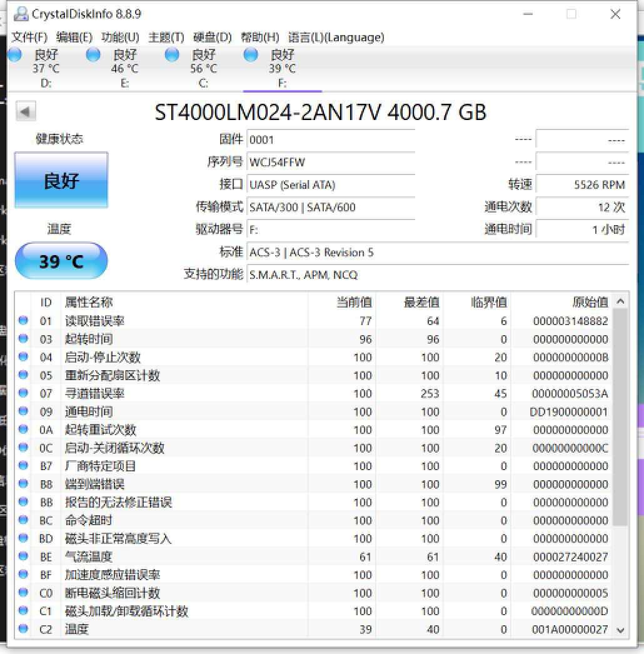This screenshot has width=644, height=654.
Task: Click the D: drive health indicator icon
Action: [14, 55]
